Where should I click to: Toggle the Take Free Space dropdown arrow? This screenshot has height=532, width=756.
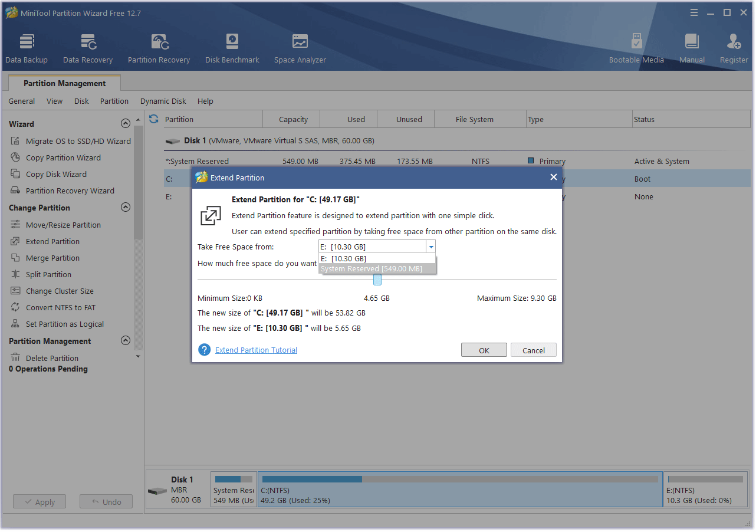click(431, 247)
